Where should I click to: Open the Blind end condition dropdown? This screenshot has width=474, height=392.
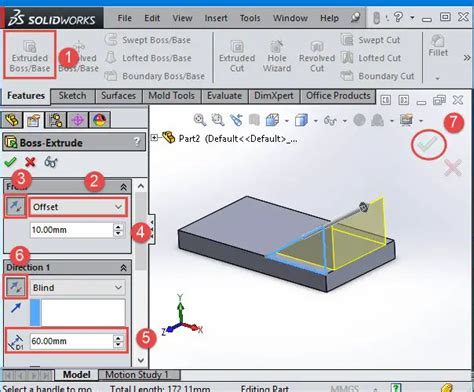(78, 287)
